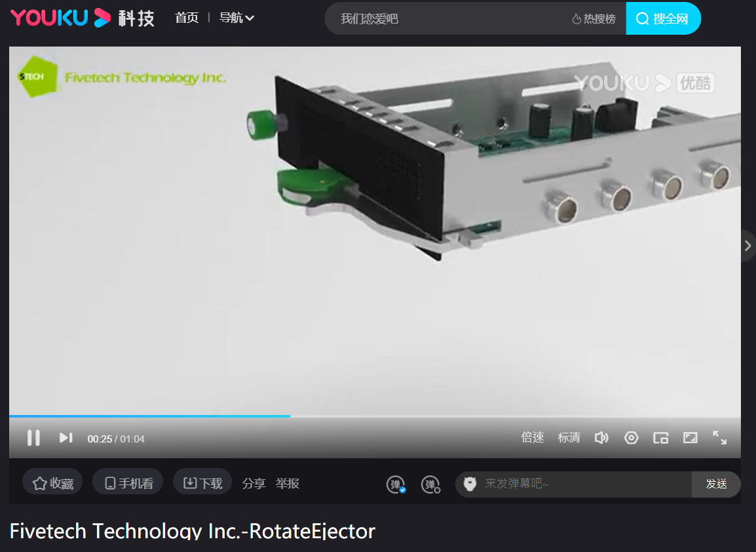This screenshot has height=552, width=756.
Task: Click the danmaku avatar icon
Action: coord(470,483)
